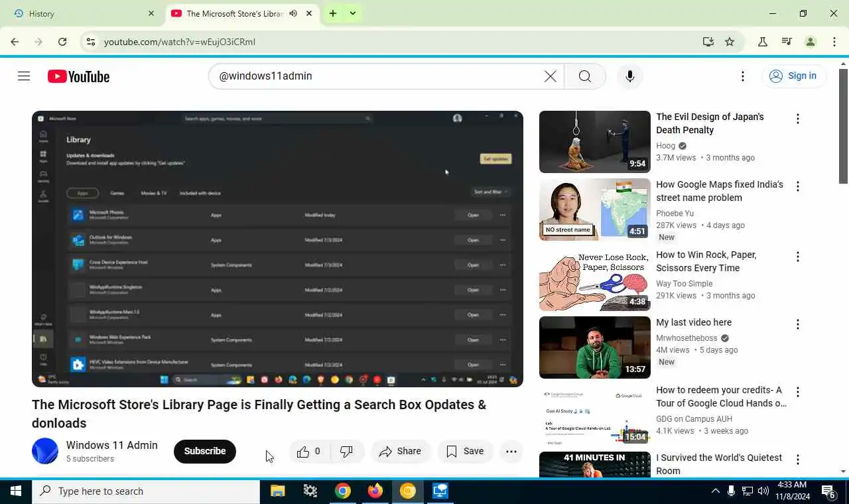
Task: Open YouTube settings three-dot menu near Sign in
Action: 743,76
